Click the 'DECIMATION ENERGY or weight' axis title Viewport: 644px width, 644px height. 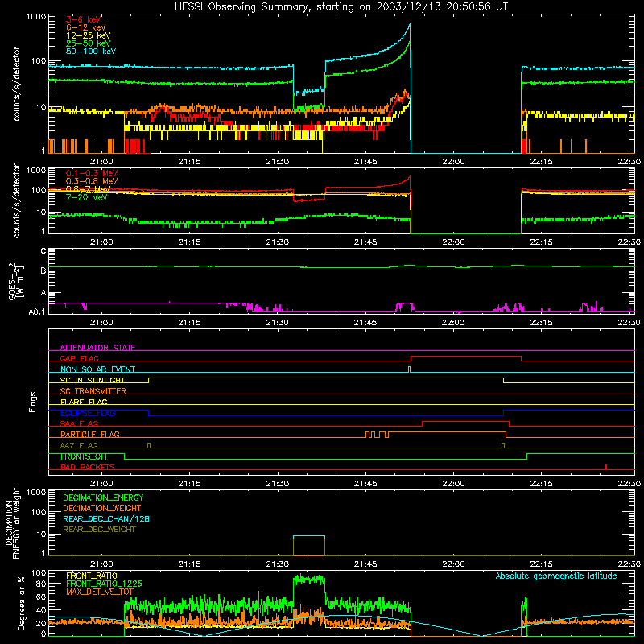tap(12, 522)
